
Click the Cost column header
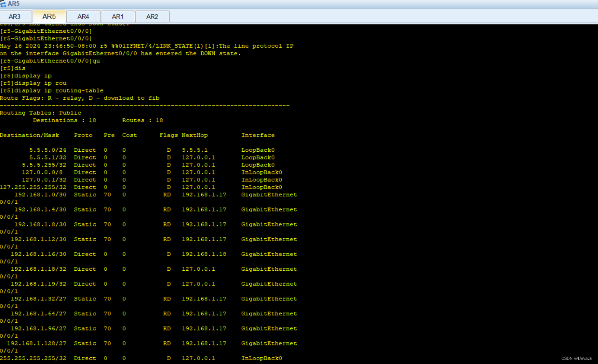(x=129, y=135)
